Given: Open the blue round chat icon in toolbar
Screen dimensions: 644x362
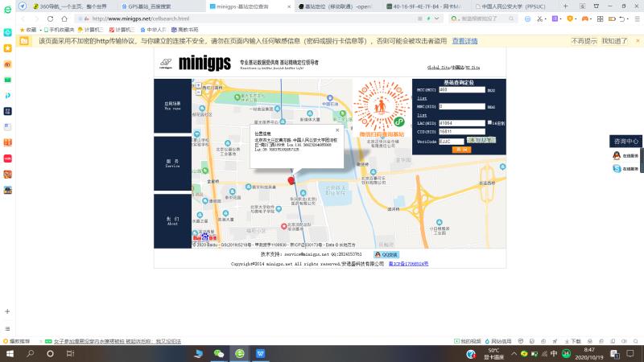Looking at the screenshot, I should tap(528, 19).
